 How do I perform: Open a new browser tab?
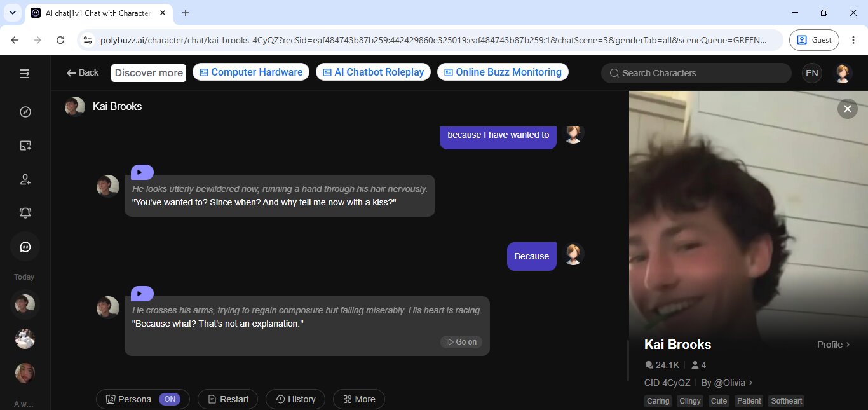pyautogui.click(x=186, y=13)
